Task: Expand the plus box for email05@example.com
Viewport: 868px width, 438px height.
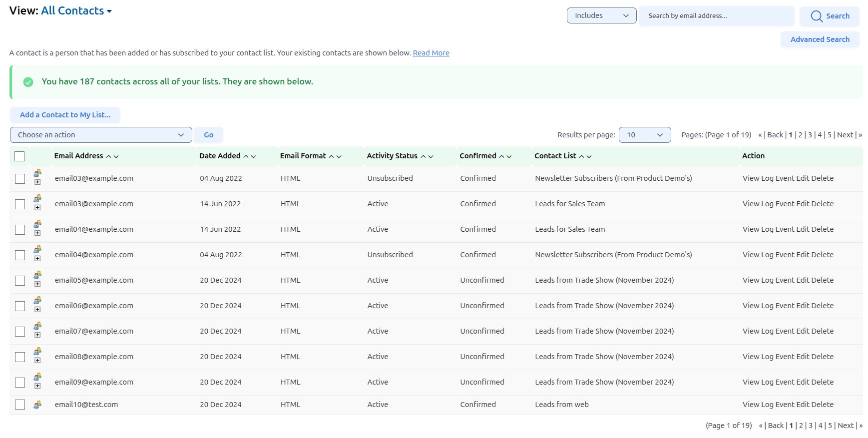Action: point(37,284)
